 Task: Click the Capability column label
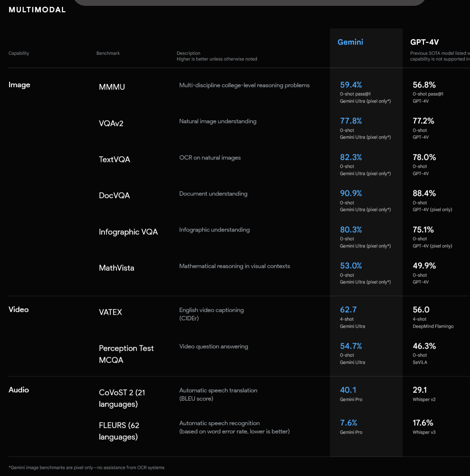19,53
